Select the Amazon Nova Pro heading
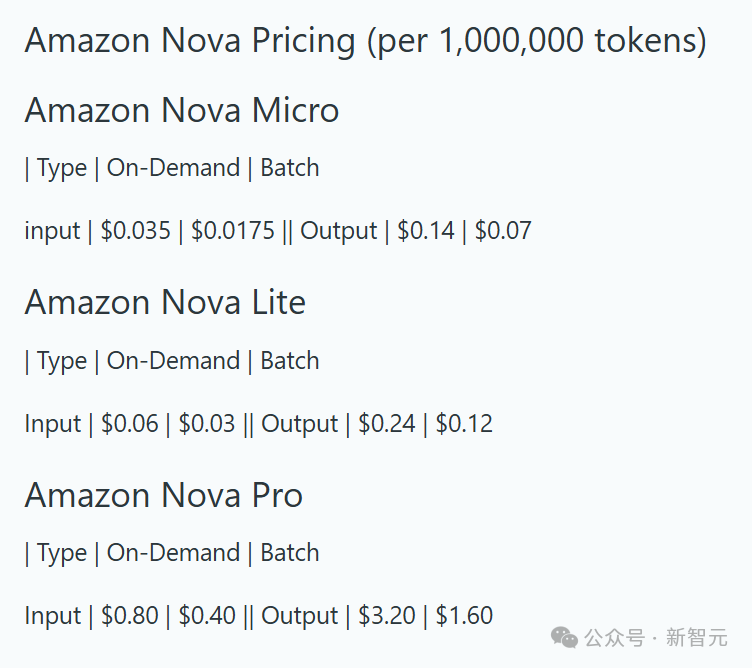 [164, 495]
